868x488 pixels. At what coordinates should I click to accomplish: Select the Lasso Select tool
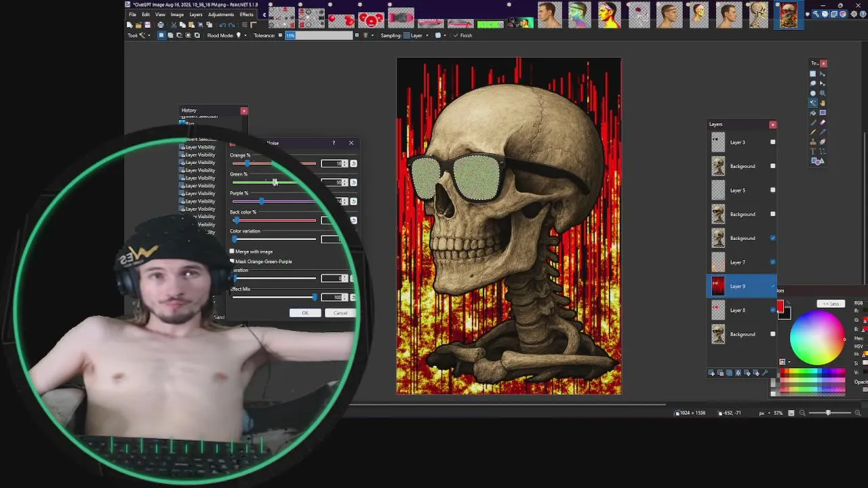point(813,83)
